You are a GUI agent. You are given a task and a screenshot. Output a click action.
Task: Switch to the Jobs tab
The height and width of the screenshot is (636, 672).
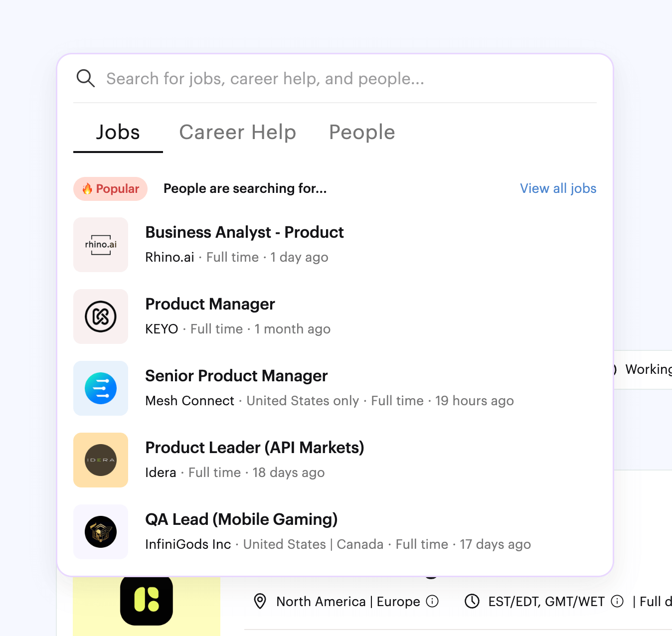tap(118, 133)
